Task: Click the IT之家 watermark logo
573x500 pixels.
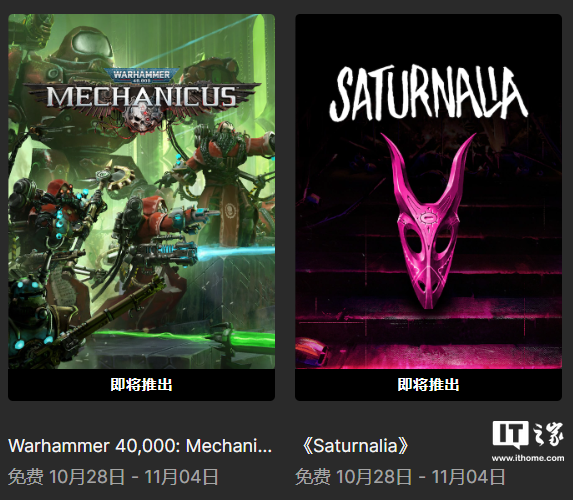Action: click(x=528, y=435)
